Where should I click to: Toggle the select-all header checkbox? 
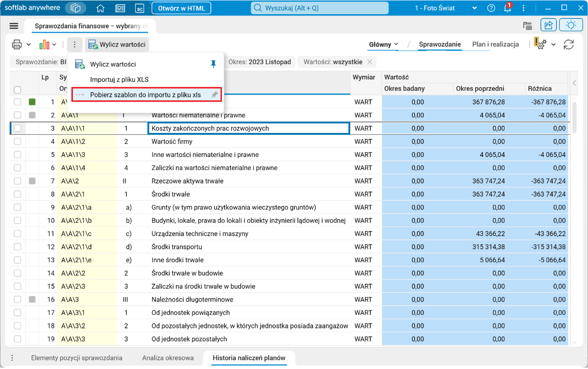pyautogui.click(x=17, y=90)
